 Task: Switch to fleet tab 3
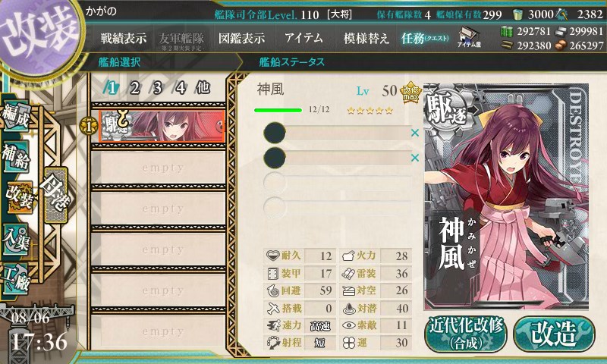click(157, 88)
